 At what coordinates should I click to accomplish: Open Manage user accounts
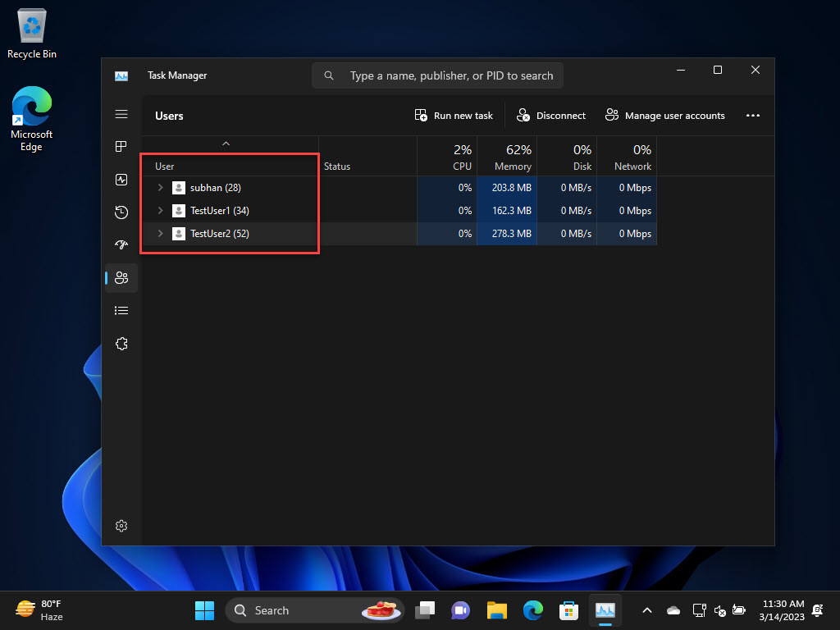(x=664, y=115)
